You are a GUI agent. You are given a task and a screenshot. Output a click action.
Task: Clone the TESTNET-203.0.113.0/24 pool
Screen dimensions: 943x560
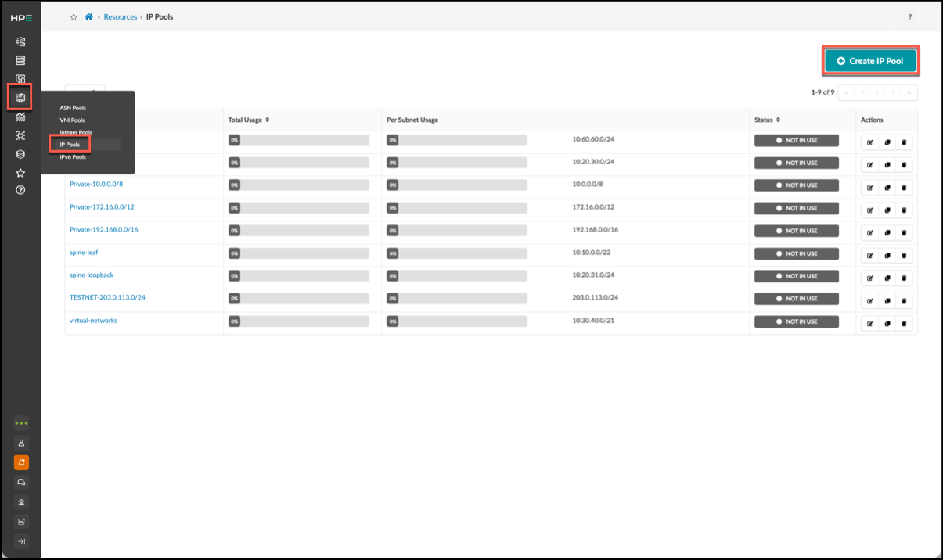(x=887, y=301)
